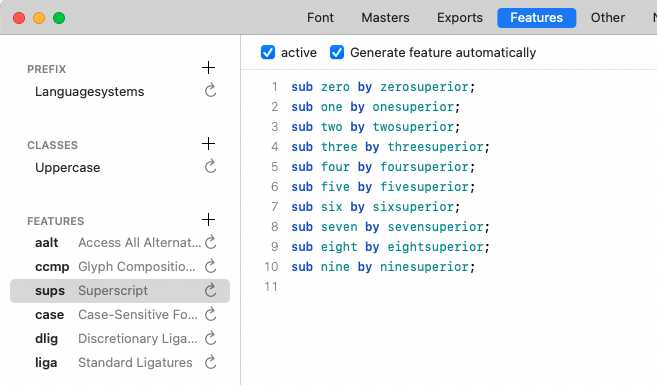Refresh the dlig feature
Image resolution: width=657 pixels, height=385 pixels.
(x=210, y=338)
